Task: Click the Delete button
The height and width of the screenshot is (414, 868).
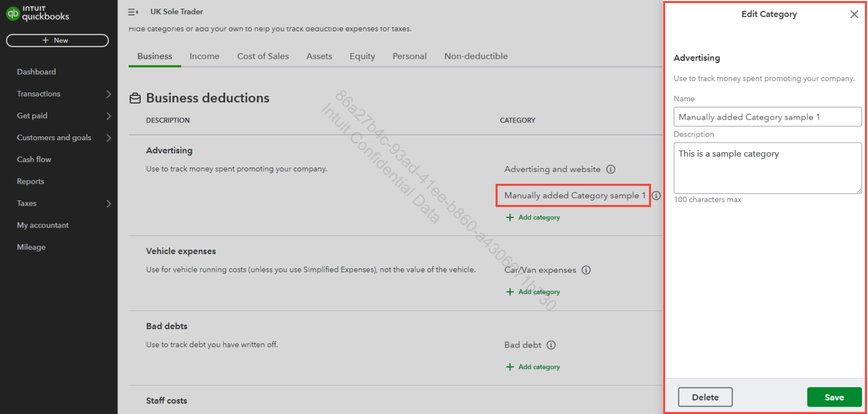Action: (705, 397)
